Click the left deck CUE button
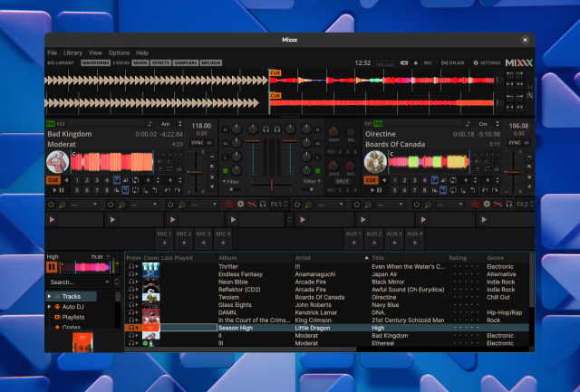The image size is (580, 392). 53,180
